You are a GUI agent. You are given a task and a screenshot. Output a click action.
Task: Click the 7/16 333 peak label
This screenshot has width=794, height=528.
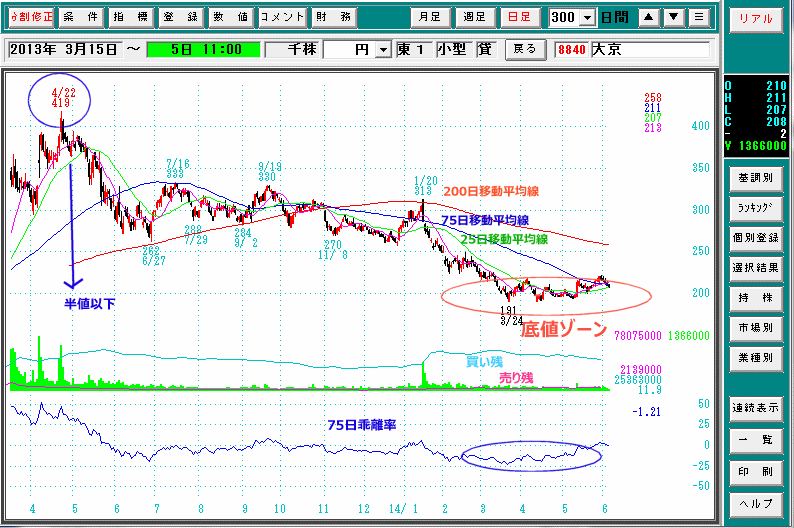tap(177, 169)
